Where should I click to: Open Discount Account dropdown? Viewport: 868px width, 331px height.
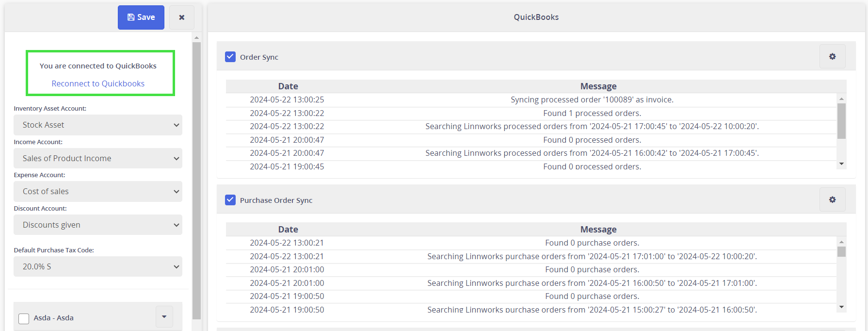click(98, 225)
